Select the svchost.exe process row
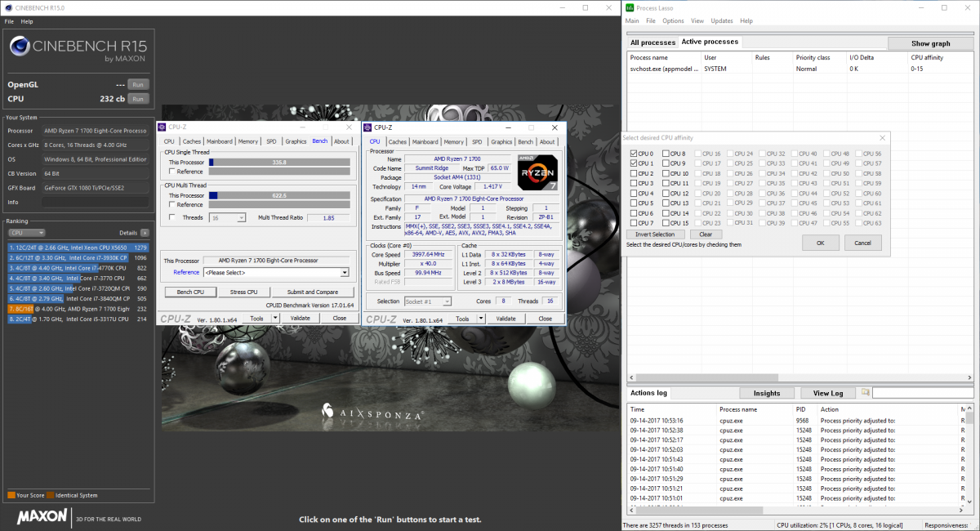This screenshot has width=980, height=531. point(800,69)
